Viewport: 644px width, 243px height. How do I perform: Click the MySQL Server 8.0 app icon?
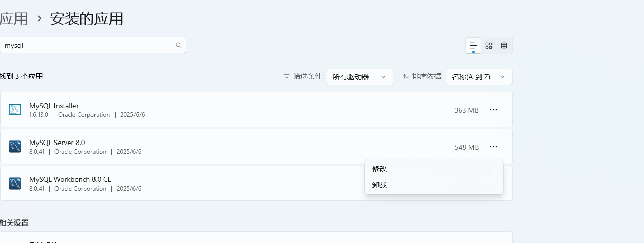[x=15, y=147]
